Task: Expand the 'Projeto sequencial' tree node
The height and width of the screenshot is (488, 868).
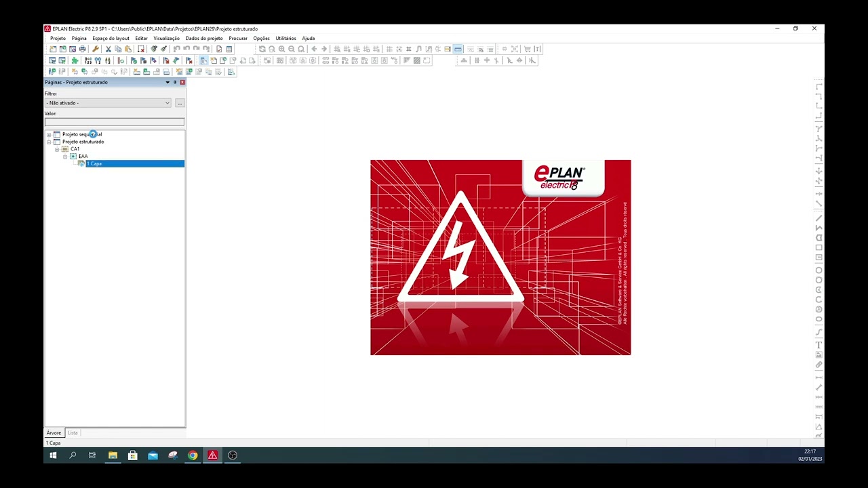Action: (49, 134)
